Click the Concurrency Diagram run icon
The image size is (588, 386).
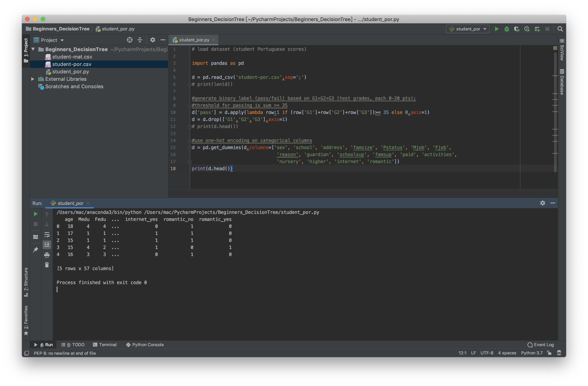[x=537, y=29]
